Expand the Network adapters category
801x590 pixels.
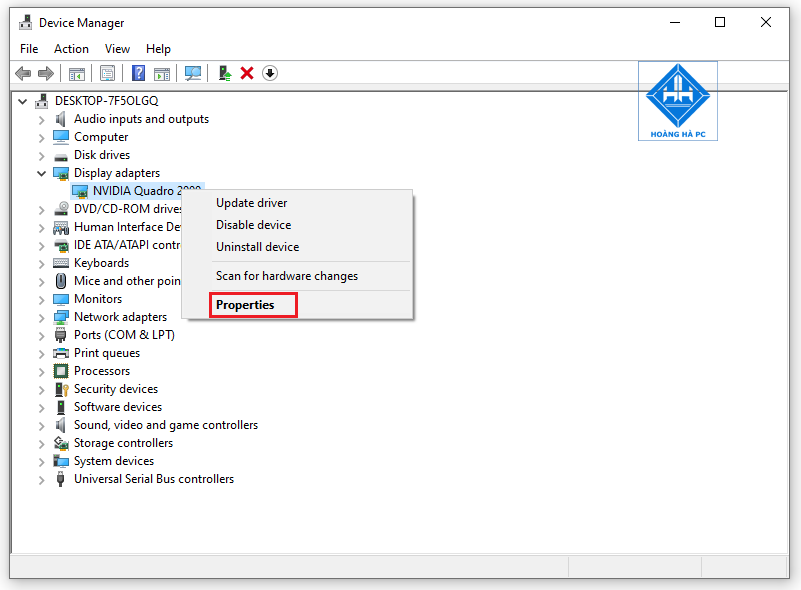(x=40, y=316)
